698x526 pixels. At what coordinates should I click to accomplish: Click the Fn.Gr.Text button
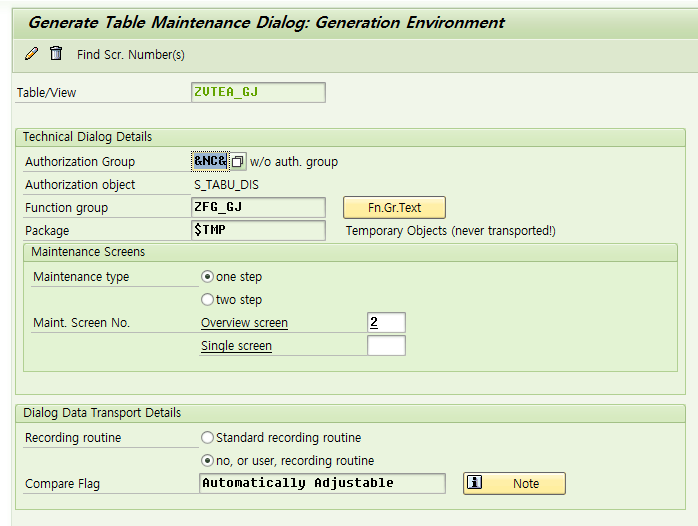[394, 207]
